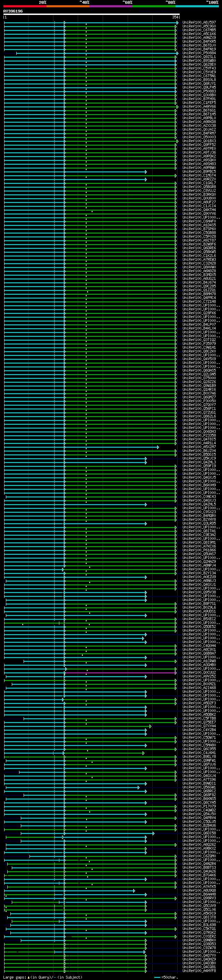This screenshot has height=980, width=222.
Task: Click hit label UniRef100_A8J597
Action: coord(199,23)
